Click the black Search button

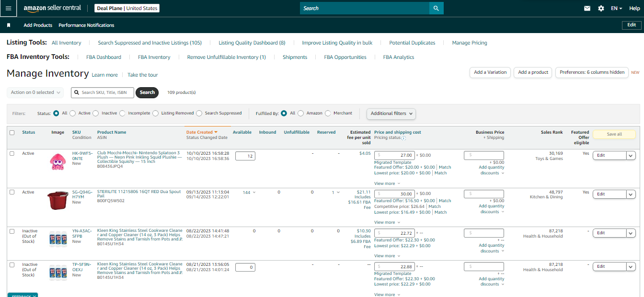(x=147, y=92)
